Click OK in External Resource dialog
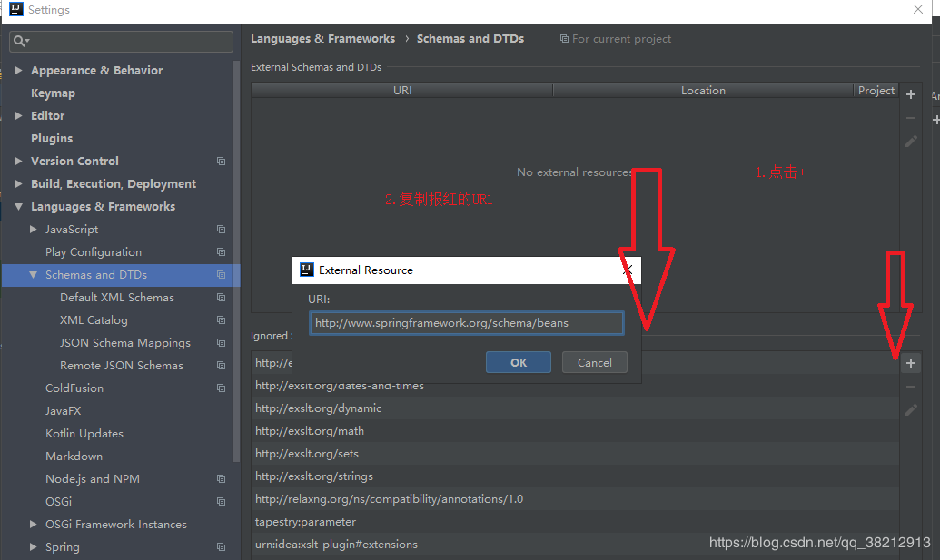Viewport: 940px width, 560px height. (x=519, y=362)
